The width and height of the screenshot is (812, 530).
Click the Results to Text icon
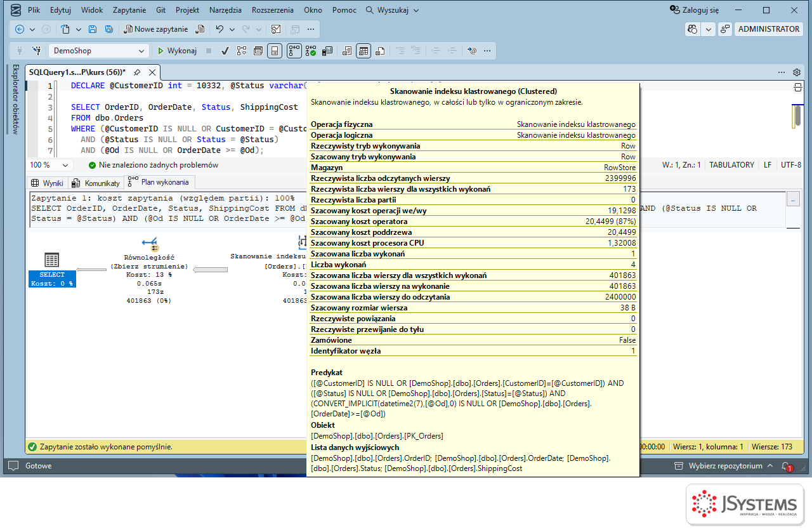point(347,51)
